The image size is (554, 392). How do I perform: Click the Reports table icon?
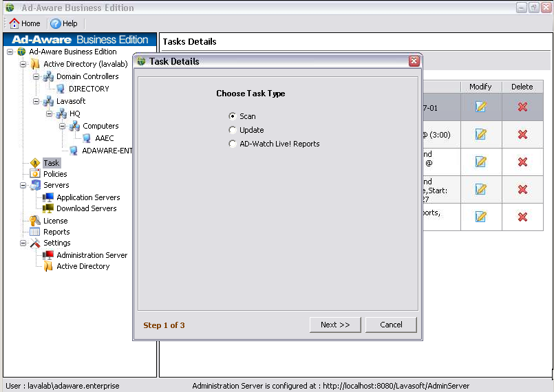(x=35, y=232)
